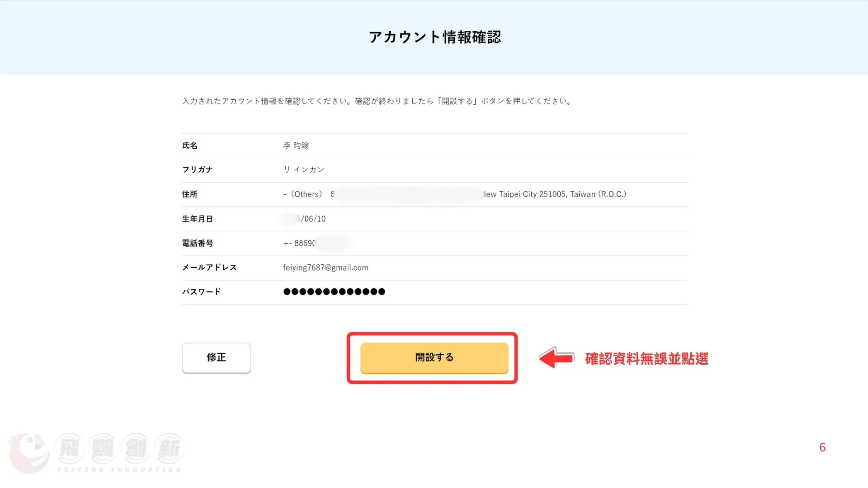This screenshot has width=868, height=488.
Task: Click the フリガナ label
Action: point(197,169)
